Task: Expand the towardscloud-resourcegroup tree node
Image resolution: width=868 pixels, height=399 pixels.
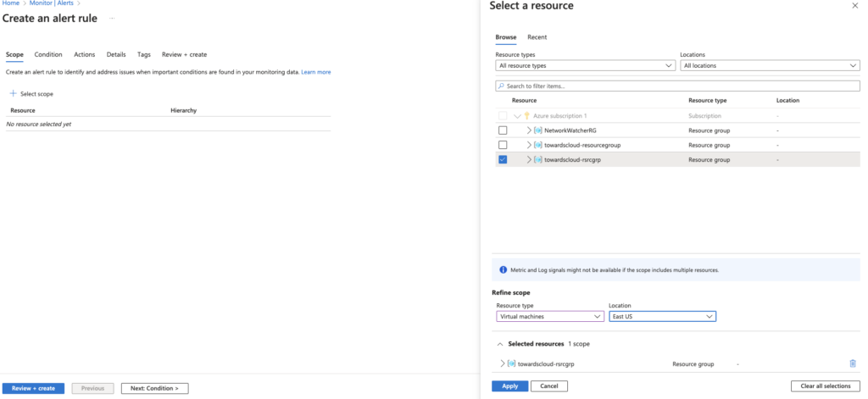Action: point(529,145)
